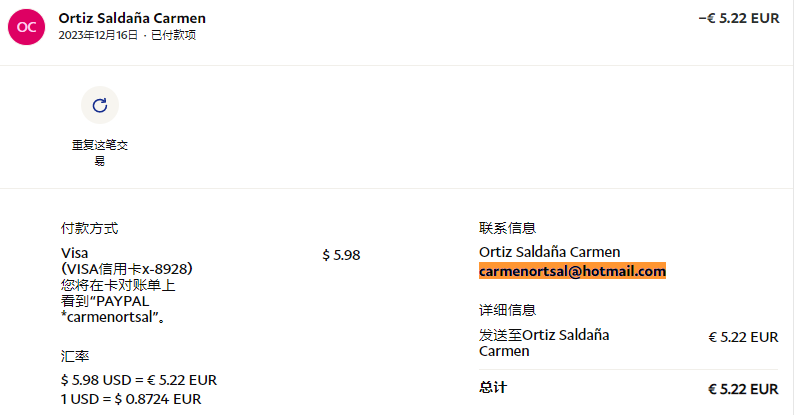Image resolution: width=808 pixels, height=415 pixels.
Task: Click the 发送至Ortiz Saldaña Carmen line
Action: [x=544, y=343]
